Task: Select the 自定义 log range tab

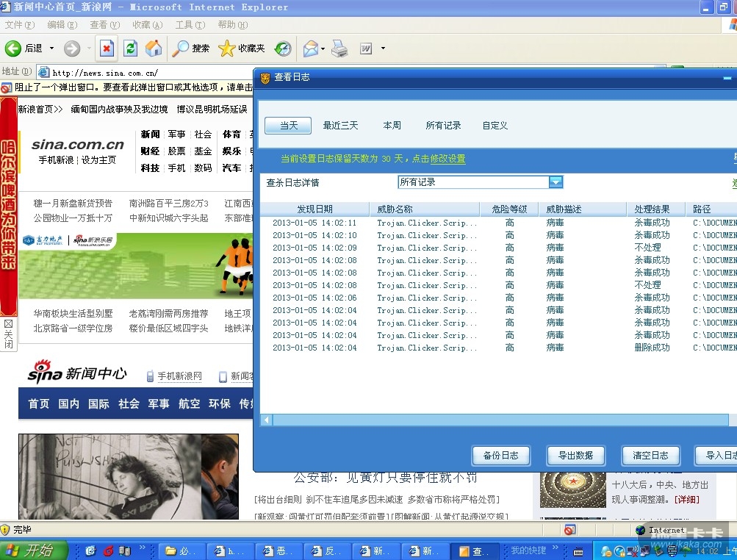Action: point(495,126)
